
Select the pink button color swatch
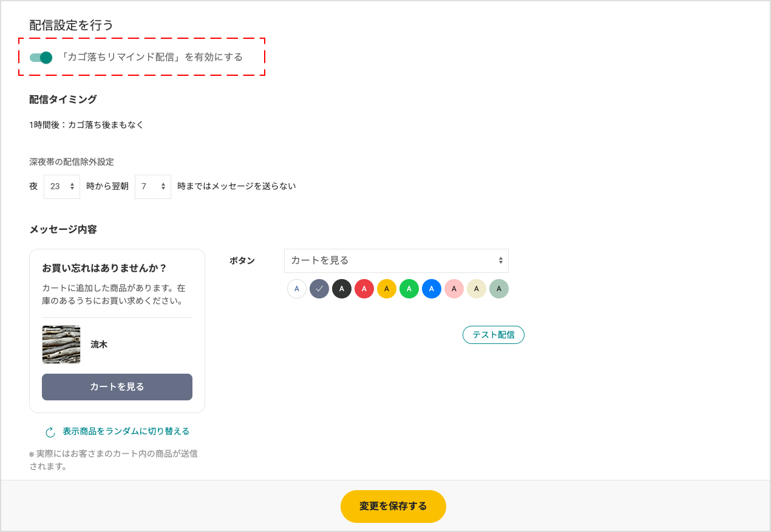pos(454,289)
